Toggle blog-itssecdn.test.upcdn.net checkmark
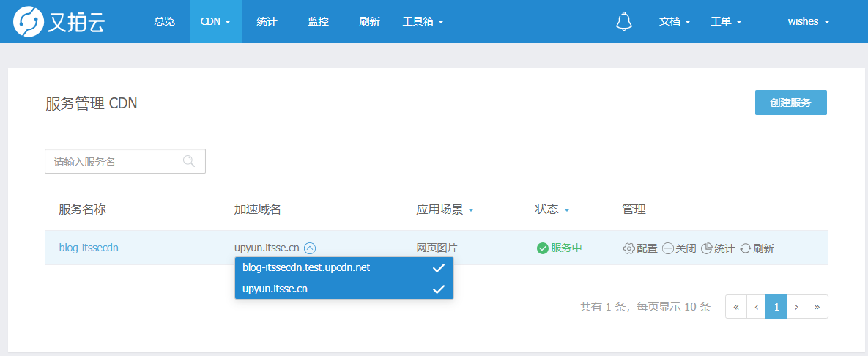 click(439, 268)
